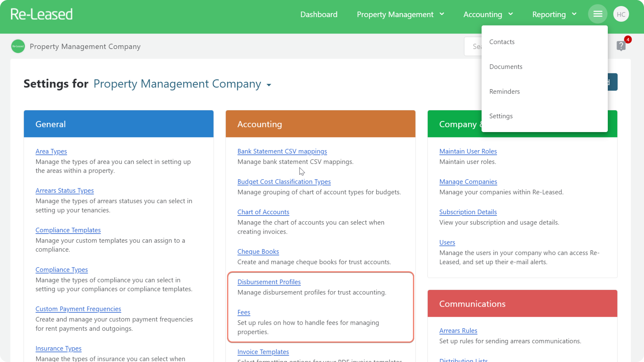Select Contacts from the open menu

click(502, 42)
